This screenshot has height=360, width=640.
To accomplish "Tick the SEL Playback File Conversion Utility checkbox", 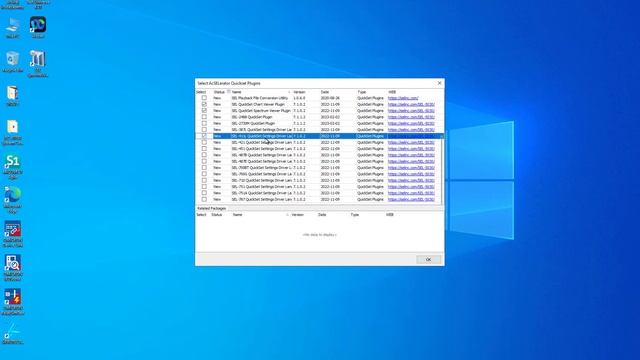I will pyautogui.click(x=204, y=98).
